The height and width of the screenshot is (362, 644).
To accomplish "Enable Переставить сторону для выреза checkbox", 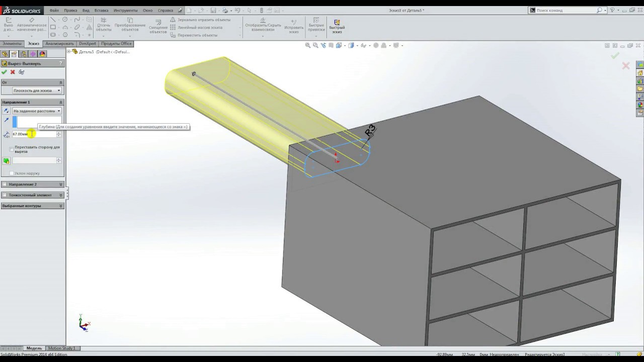I will pos(12,149).
